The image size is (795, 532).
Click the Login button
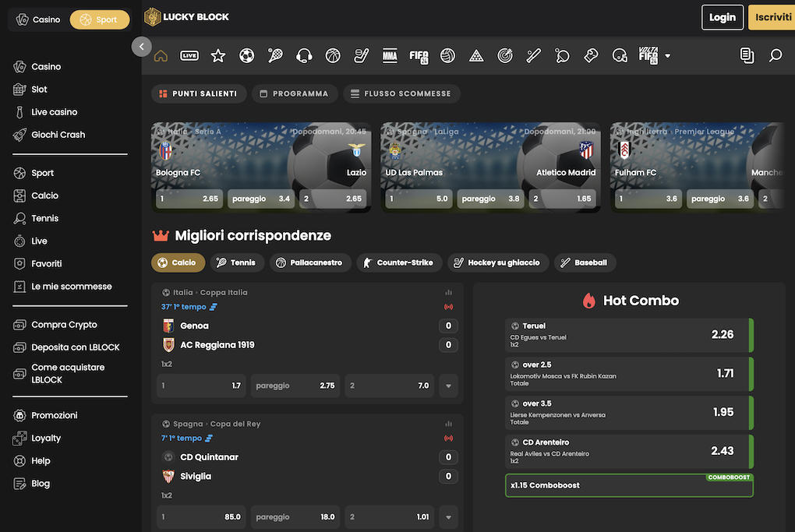[x=723, y=17]
